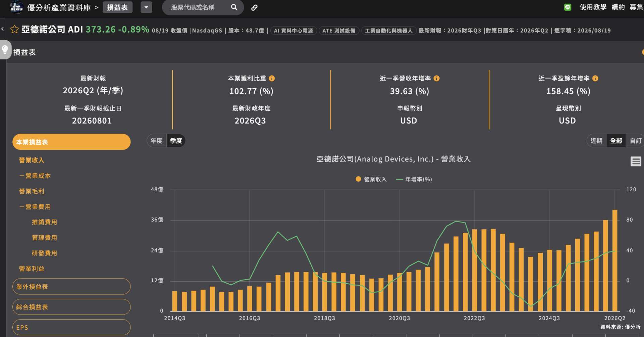The width and height of the screenshot is (644, 337).
Task: Select 近期 time range
Action: tap(596, 141)
